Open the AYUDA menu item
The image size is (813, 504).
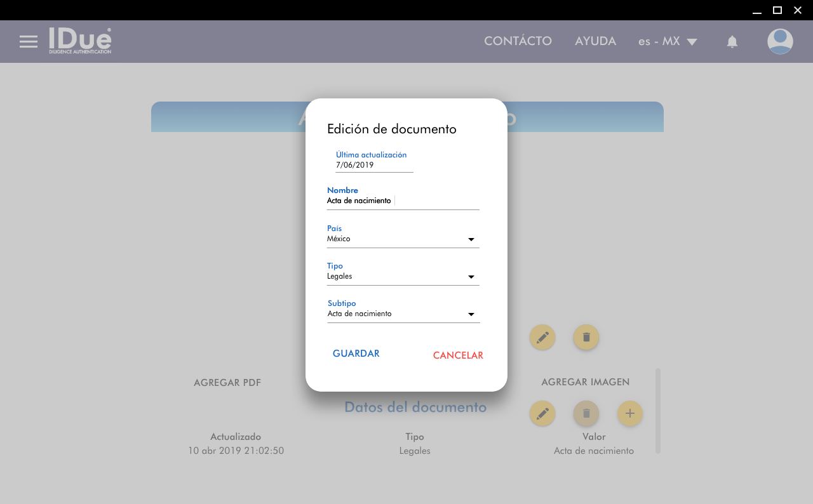coord(595,41)
